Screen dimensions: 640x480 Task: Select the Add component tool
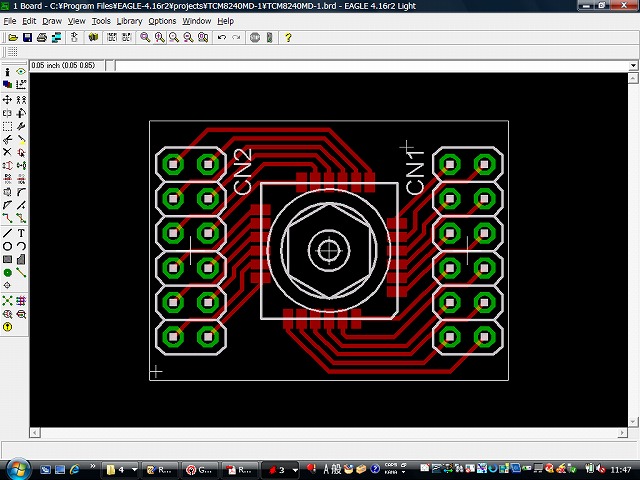coord(21,152)
